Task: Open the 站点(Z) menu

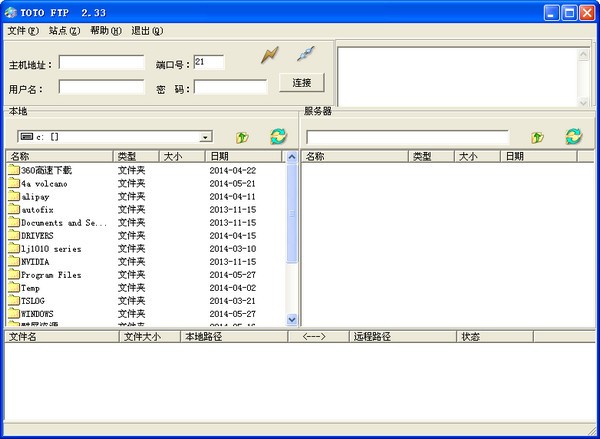Action: (x=64, y=31)
